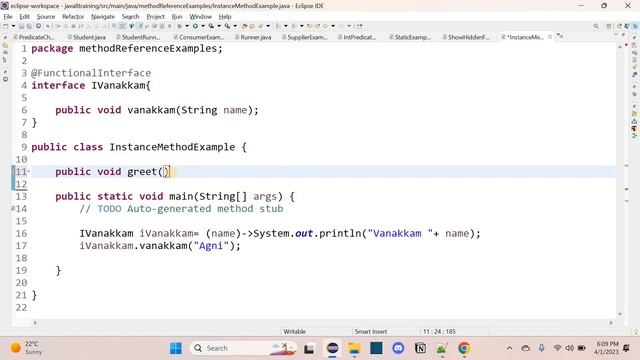
Task: Switch to the Runner.java editor tab
Action: [253, 37]
